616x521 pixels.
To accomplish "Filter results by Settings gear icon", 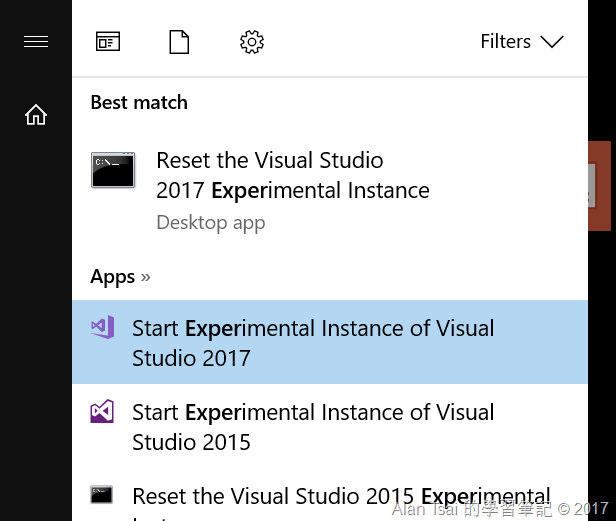I will 252,42.
